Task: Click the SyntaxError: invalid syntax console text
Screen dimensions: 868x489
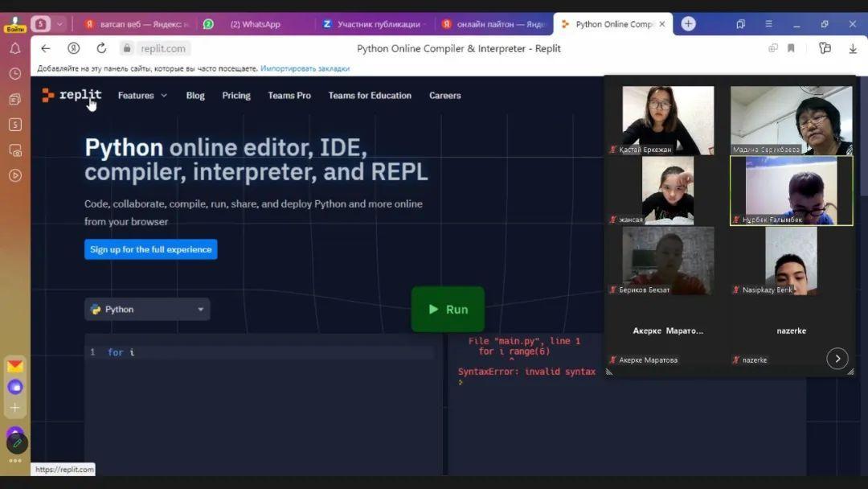Action: [526, 372]
